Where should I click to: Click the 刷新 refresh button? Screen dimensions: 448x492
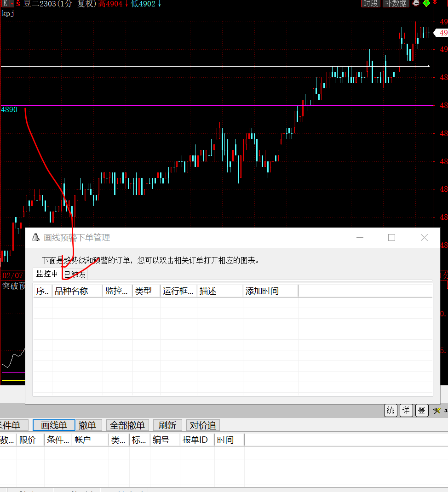[167, 425]
